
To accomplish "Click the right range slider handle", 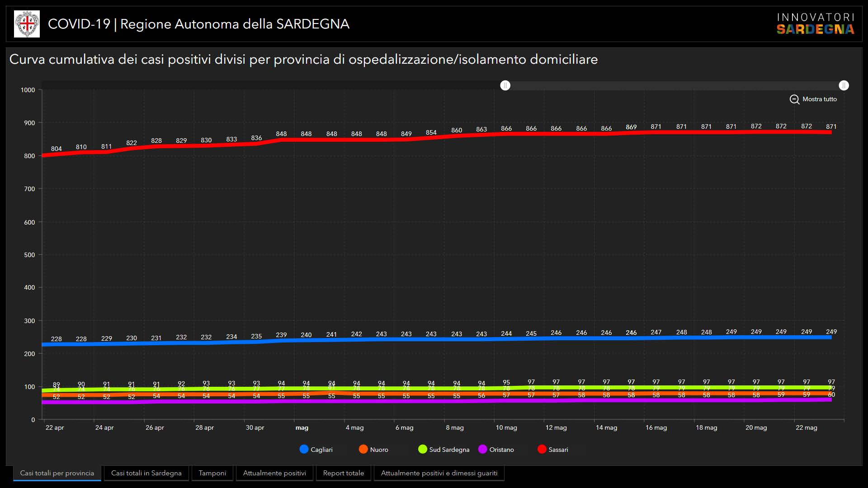I will pyautogui.click(x=844, y=85).
